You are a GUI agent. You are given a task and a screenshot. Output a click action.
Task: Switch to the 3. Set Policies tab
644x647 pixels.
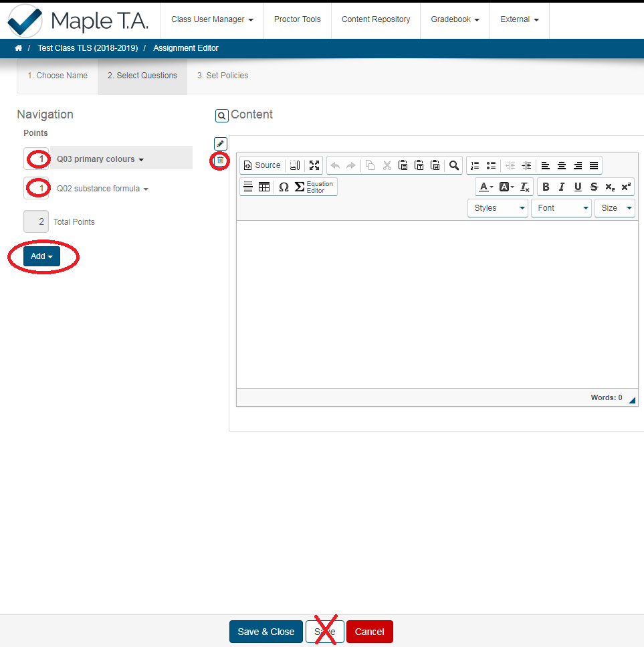click(x=223, y=76)
